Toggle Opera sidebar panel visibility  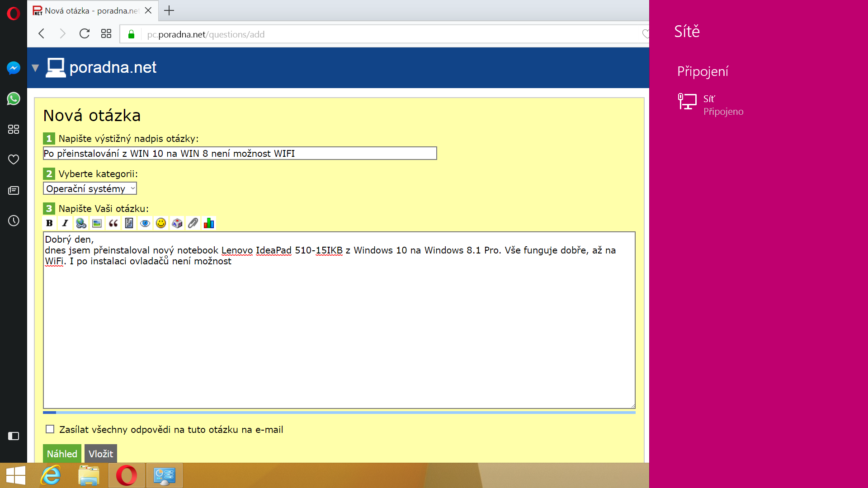pos(14,436)
